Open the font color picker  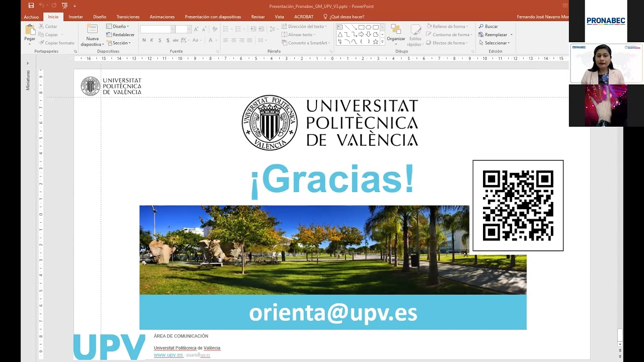coord(212,40)
